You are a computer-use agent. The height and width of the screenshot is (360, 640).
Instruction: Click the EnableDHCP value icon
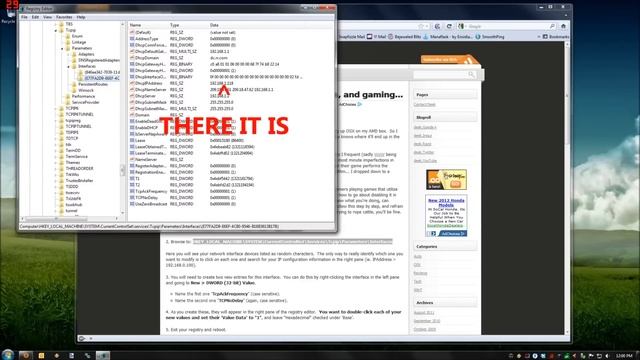click(x=132, y=128)
